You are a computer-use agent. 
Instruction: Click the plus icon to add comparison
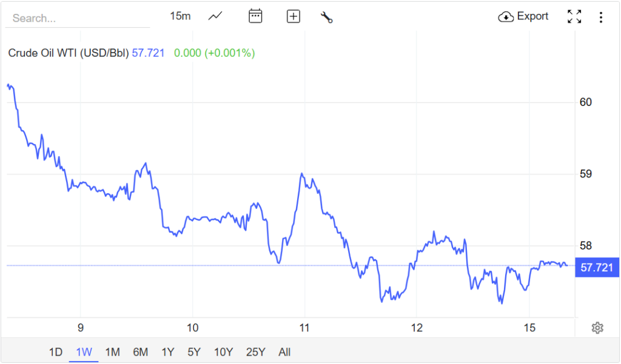coord(294,16)
